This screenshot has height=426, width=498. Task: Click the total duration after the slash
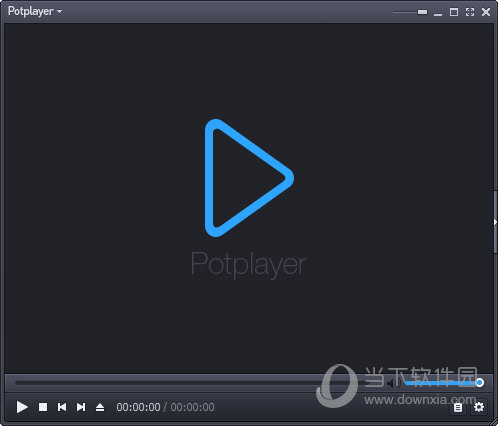coord(192,407)
